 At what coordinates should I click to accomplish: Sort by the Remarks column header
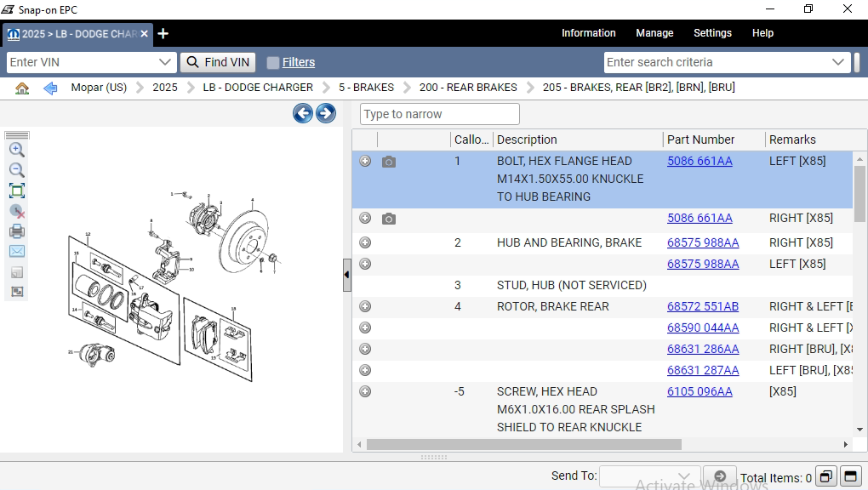pos(792,140)
